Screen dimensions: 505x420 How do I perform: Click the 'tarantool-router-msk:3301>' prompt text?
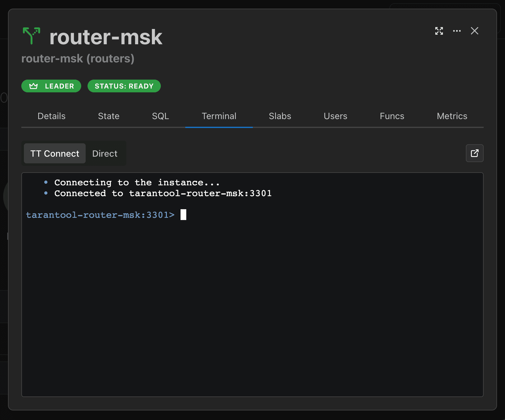coord(100,215)
